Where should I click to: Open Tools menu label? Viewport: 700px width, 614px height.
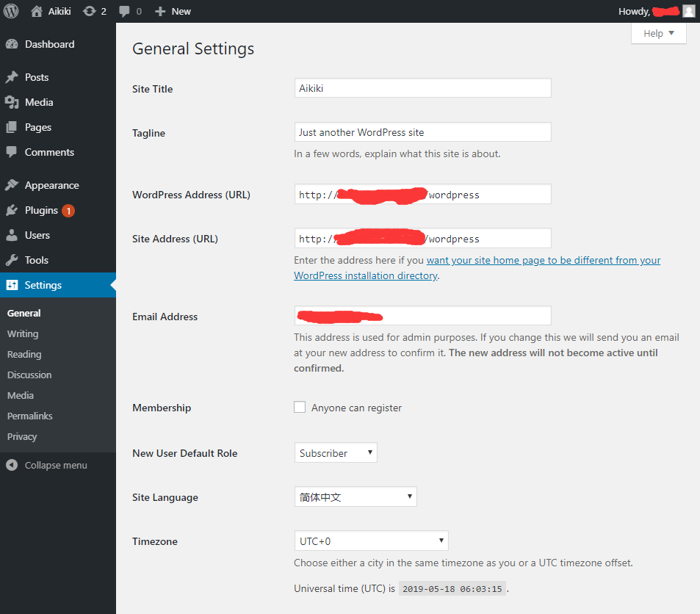(37, 260)
